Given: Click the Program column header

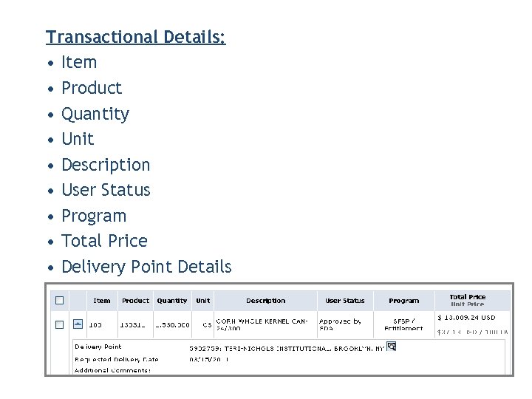Looking at the screenshot, I should pyautogui.click(x=403, y=301).
